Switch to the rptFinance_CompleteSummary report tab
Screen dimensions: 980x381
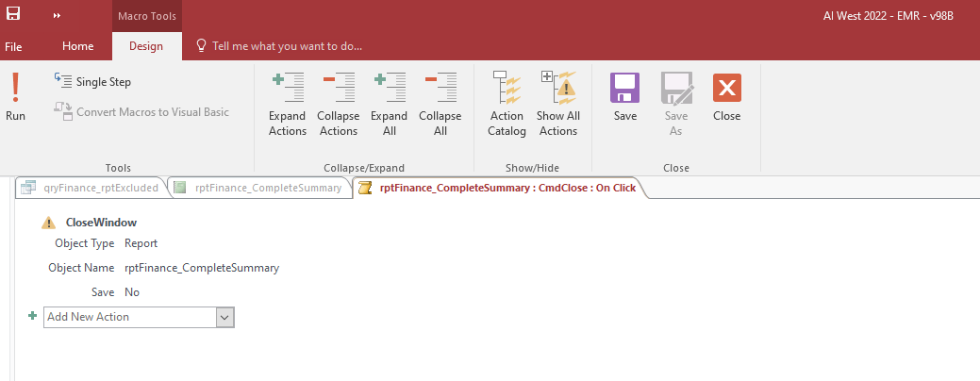pos(260,188)
